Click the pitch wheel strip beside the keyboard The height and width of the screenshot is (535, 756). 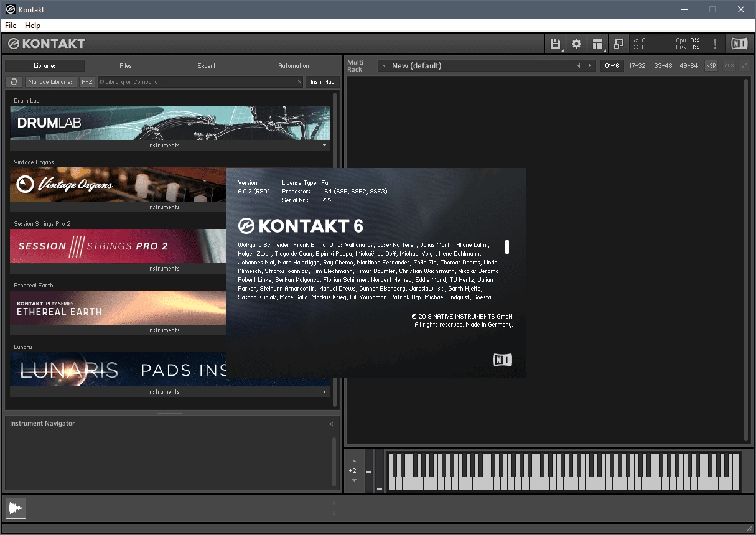pyautogui.click(x=369, y=472)
